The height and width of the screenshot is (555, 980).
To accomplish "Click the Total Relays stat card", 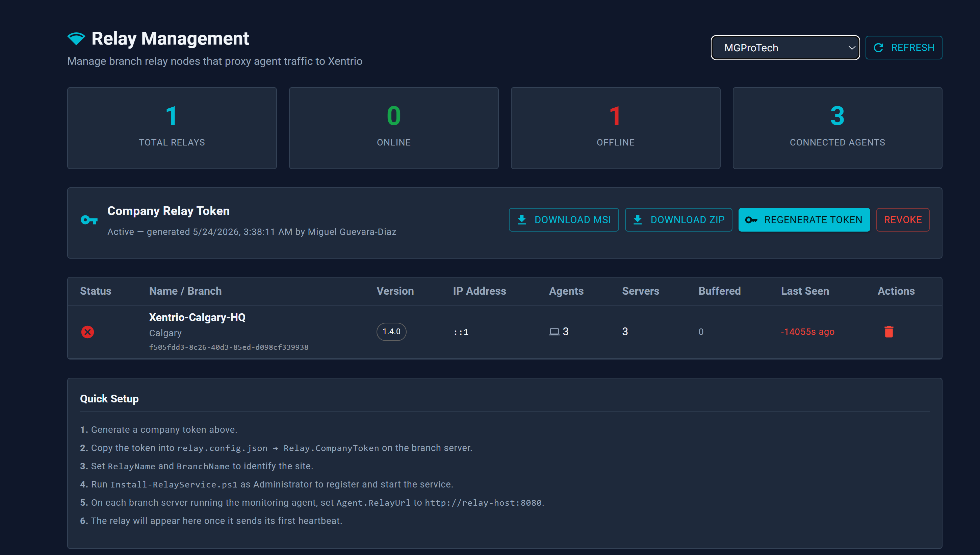I will 172,128.
